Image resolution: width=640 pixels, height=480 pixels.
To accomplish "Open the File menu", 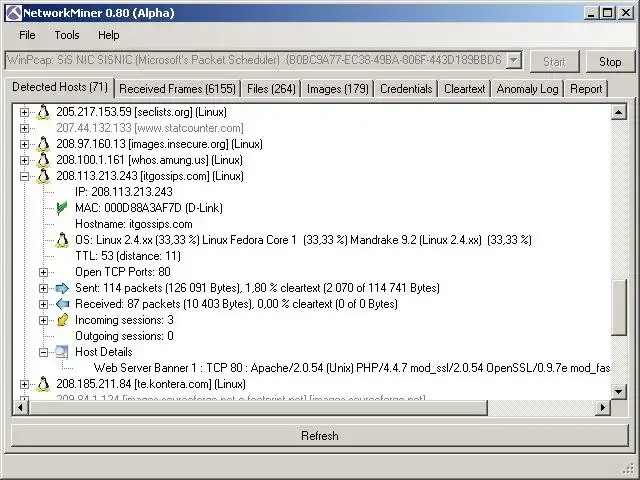I will [27, 35].
